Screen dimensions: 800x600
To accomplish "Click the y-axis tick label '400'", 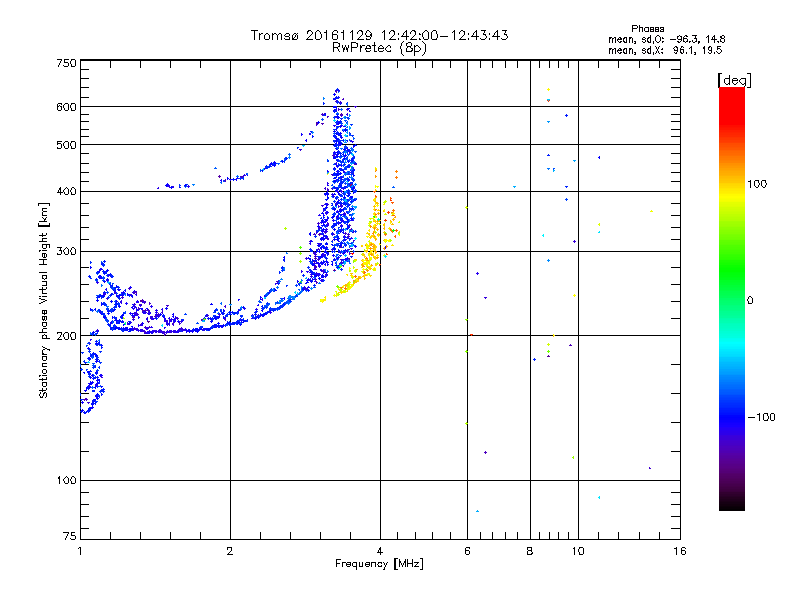I will [67, 192].
